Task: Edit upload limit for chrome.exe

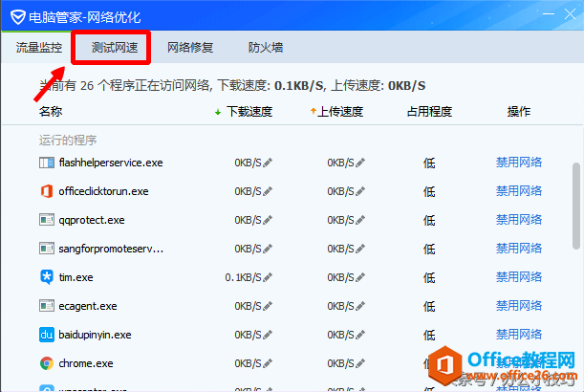Action: click(360, 363)
